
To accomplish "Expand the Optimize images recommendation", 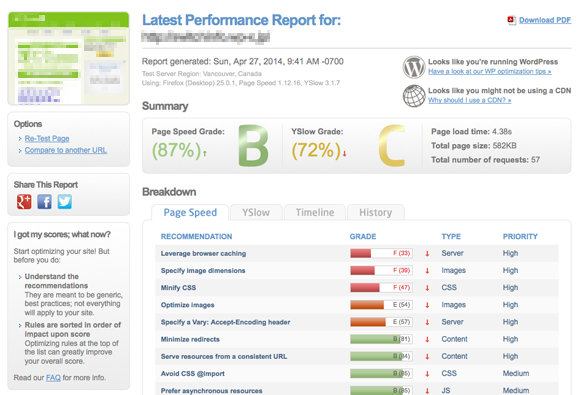I will [x=357, y=305].
